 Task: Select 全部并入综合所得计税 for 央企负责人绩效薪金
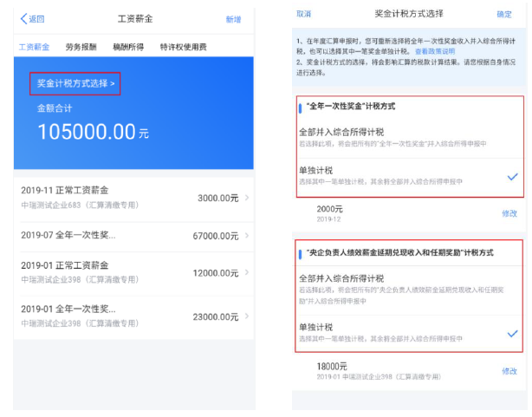point(410,290)
